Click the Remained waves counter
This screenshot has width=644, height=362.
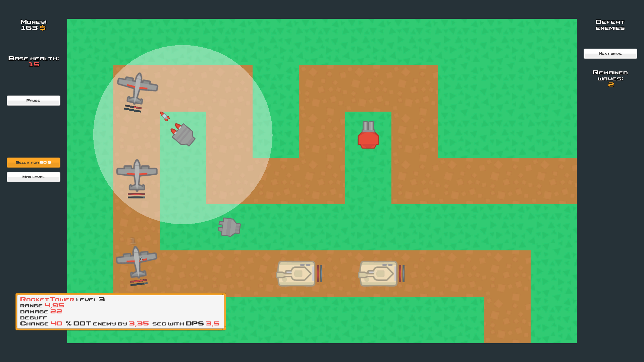click(610, 78)
